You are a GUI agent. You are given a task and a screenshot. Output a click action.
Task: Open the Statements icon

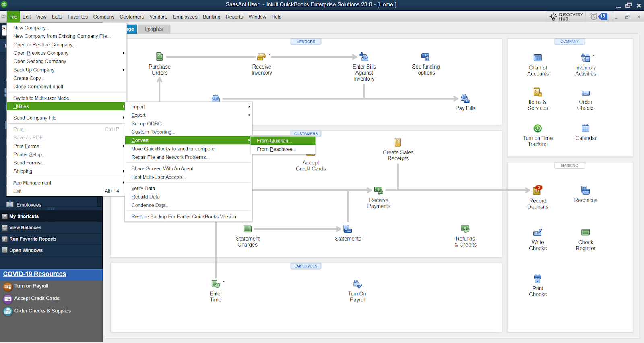(x=348, y=229)
